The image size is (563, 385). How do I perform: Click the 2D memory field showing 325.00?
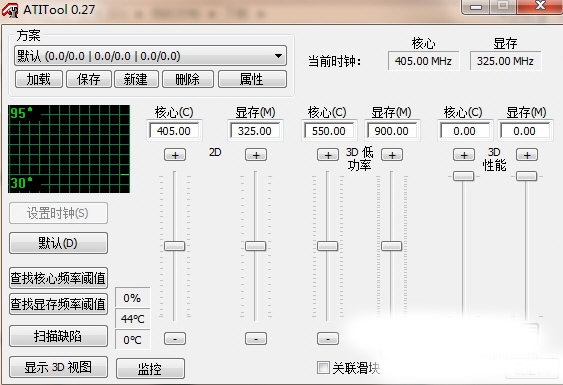255,131
